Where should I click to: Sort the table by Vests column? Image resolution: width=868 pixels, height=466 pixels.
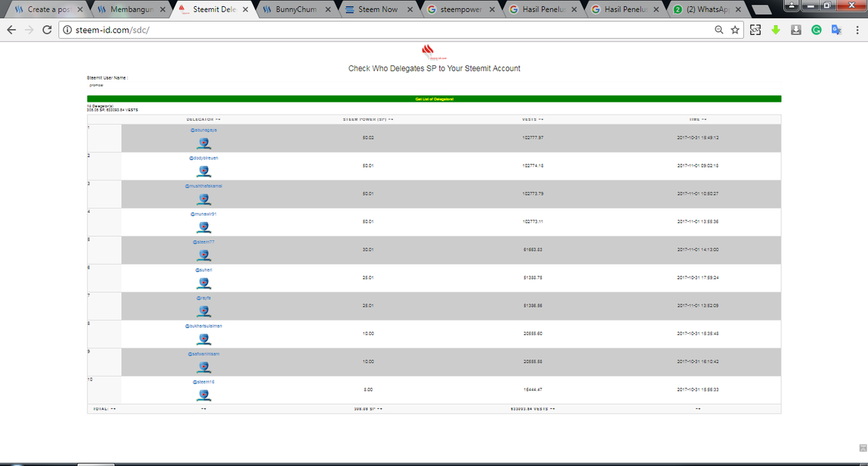point(533,119)
